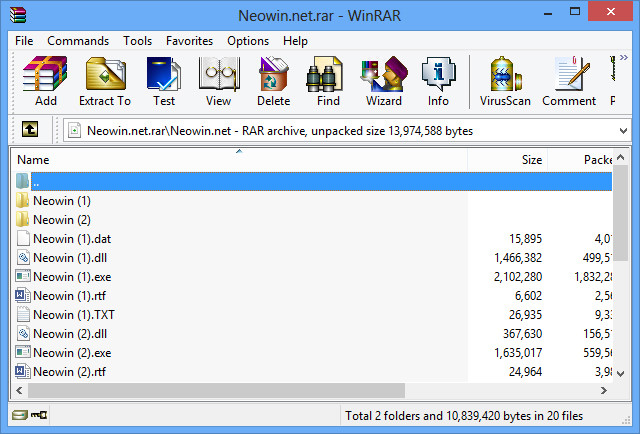Click the Neowin (1).rtf Word document icon
Image resolution: width=640 pixels, height=434 pixels.
[23, 295]
